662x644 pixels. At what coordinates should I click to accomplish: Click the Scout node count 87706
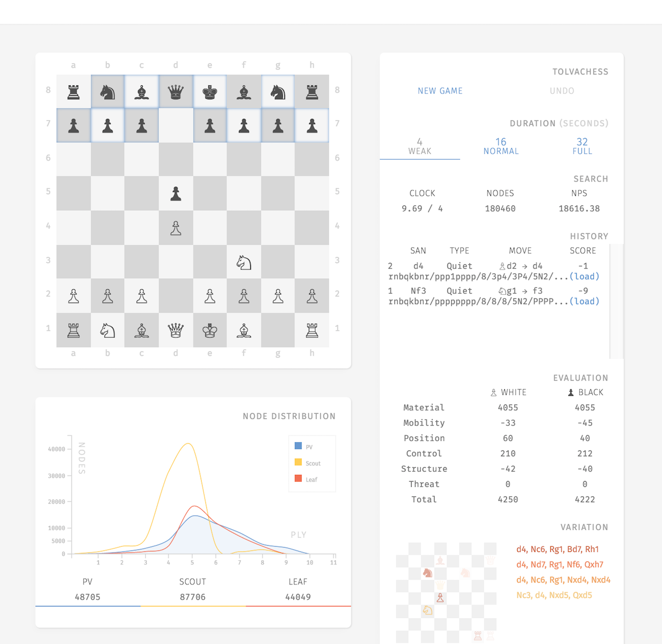coord(193,597)
